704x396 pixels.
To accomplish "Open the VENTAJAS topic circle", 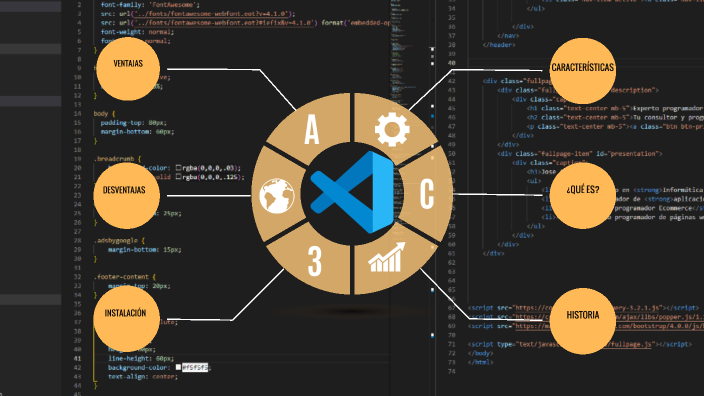I will pos(128,69).
